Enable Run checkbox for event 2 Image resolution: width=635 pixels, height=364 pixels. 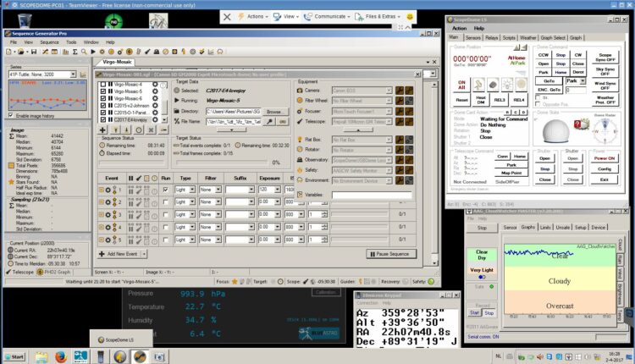click(x=165, y=202)
